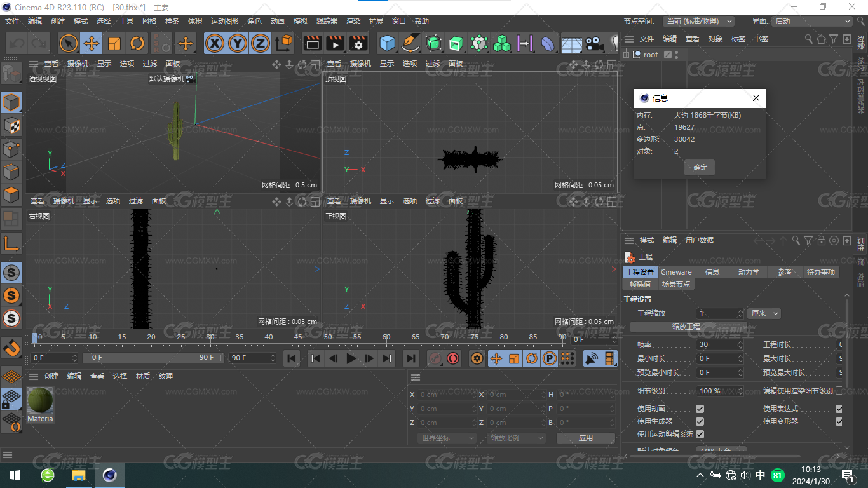Click the 缩放工程 button

(x=689, y=327)
